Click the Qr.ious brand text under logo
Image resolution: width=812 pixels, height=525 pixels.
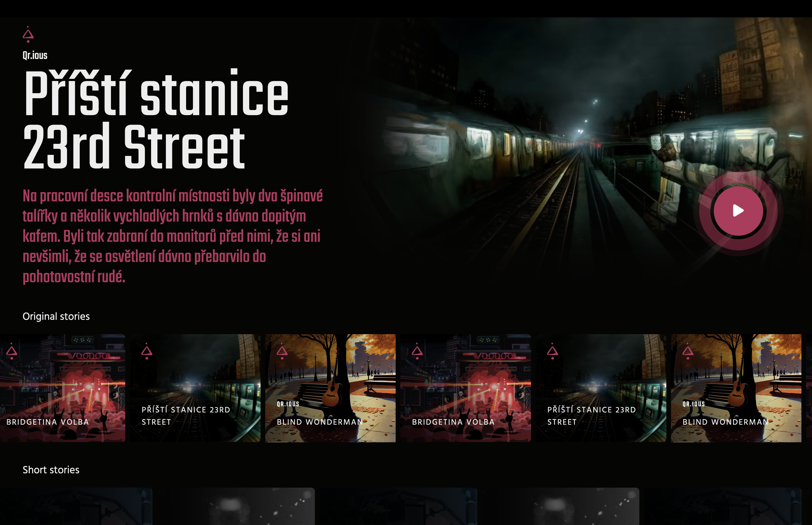click(35, 55)
